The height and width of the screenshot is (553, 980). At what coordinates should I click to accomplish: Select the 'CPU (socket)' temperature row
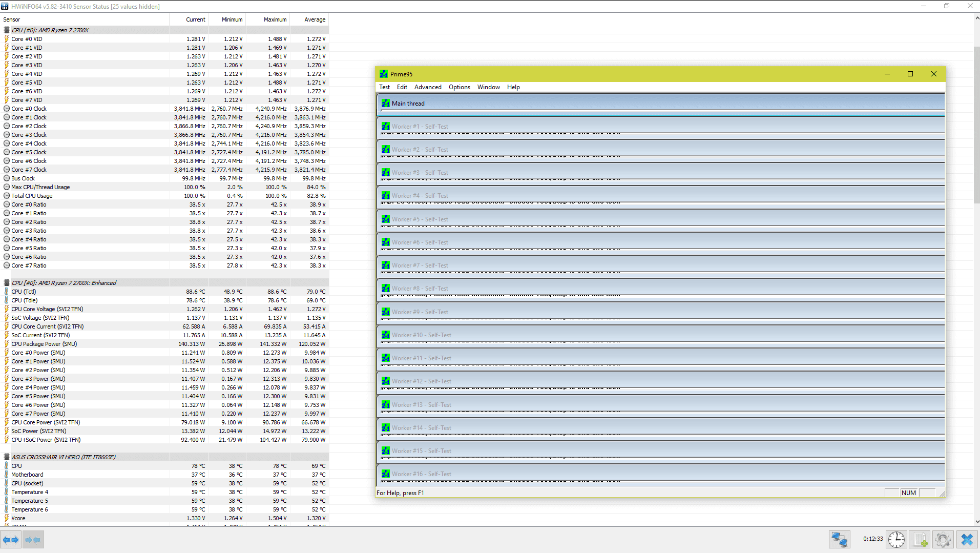164,483
